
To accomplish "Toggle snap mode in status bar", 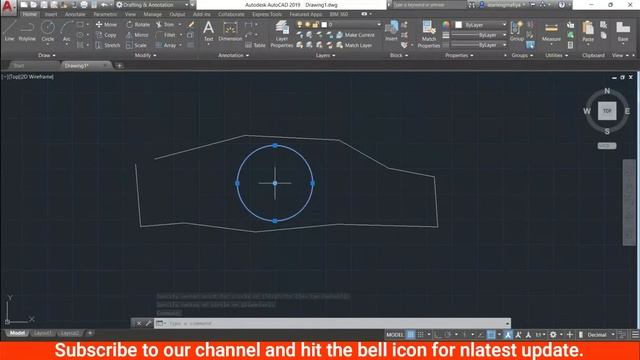I will tap(420, 335).
